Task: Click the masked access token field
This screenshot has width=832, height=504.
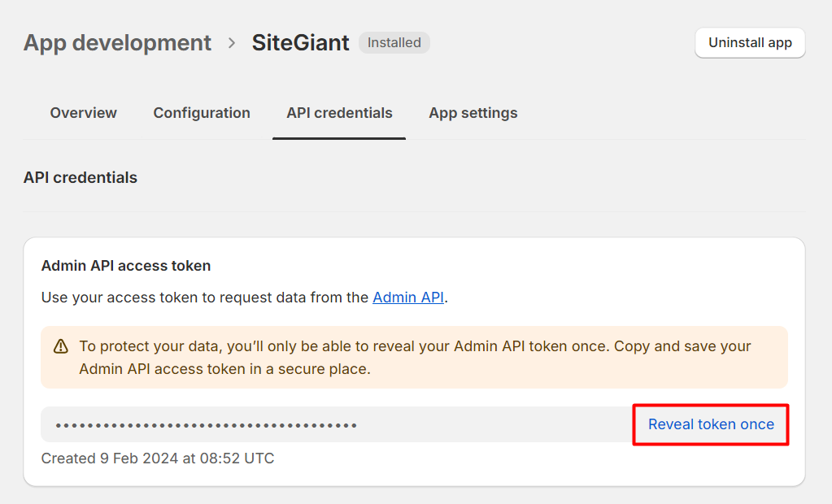Action: [488, 424]
